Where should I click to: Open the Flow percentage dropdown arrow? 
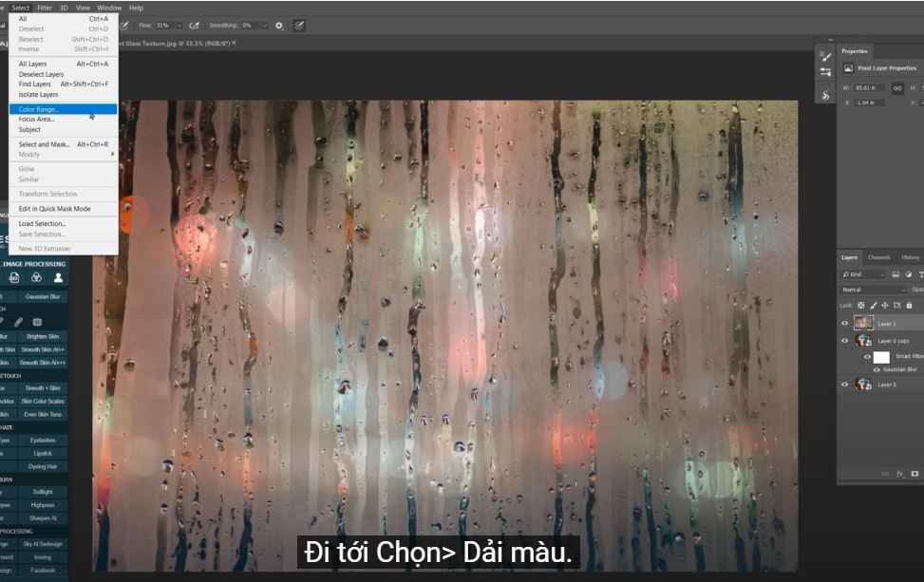pyautogui.click(x=179, y=26)
